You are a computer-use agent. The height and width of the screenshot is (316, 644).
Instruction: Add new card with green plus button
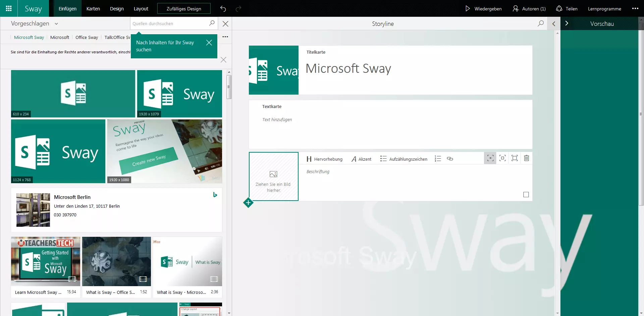(x=248, y=203)
